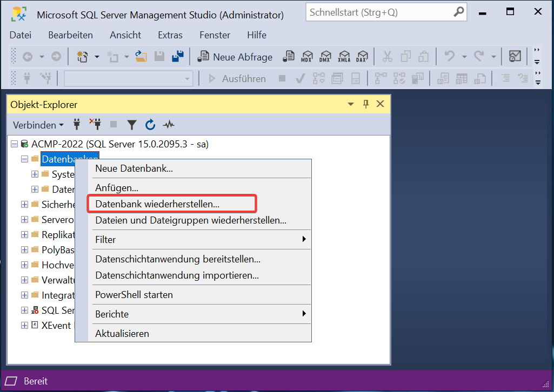554x392 pixels.
Task: Select the ACMP-2022 server tree item
Action: 120,144
